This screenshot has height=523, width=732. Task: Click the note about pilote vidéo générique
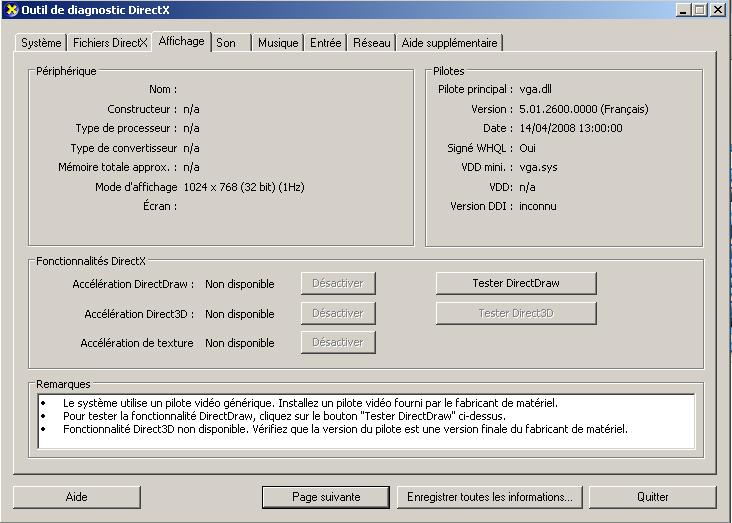click(x=310, y=403)
